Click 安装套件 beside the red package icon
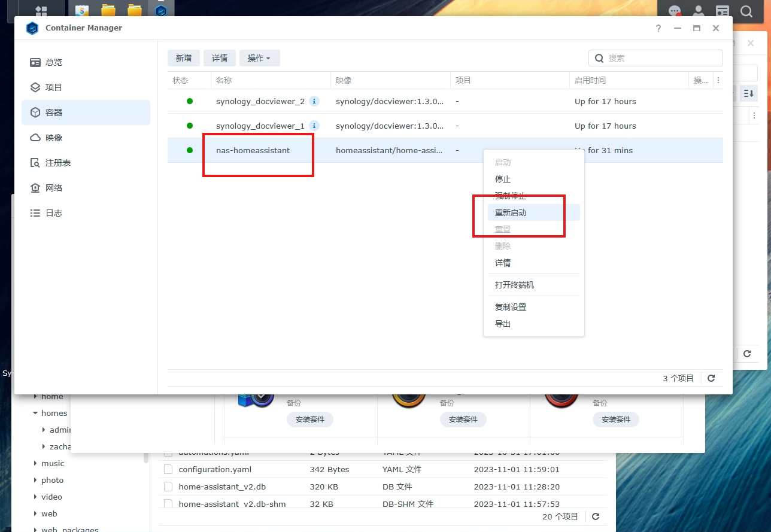 [x=616, y=419]
